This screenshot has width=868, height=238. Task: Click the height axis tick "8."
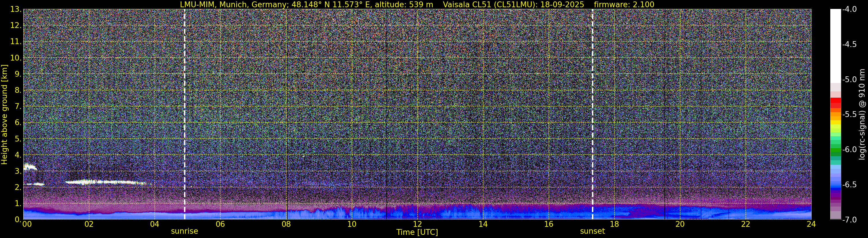[18, 90]
